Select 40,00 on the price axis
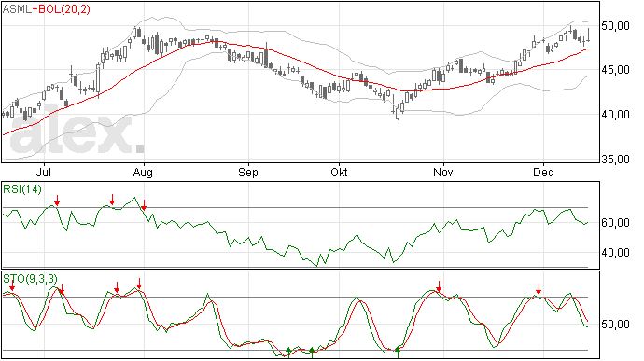Image resolution: width=644 pixels, height=361 pixels. (x=615, y=114)
